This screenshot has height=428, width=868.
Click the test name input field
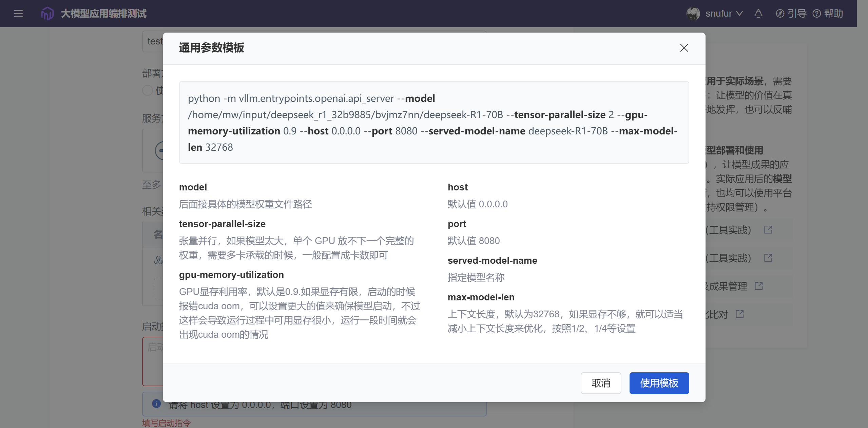coord(153,41)
